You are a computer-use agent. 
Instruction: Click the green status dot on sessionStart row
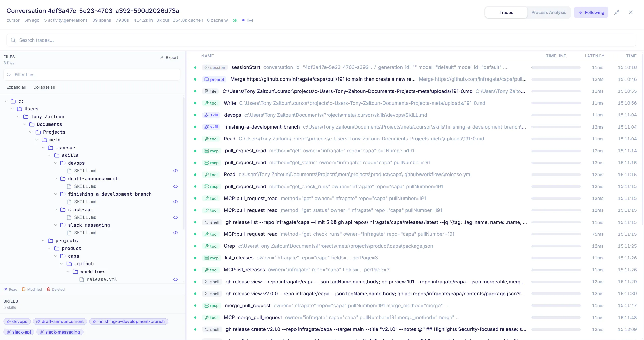point(195,68)
